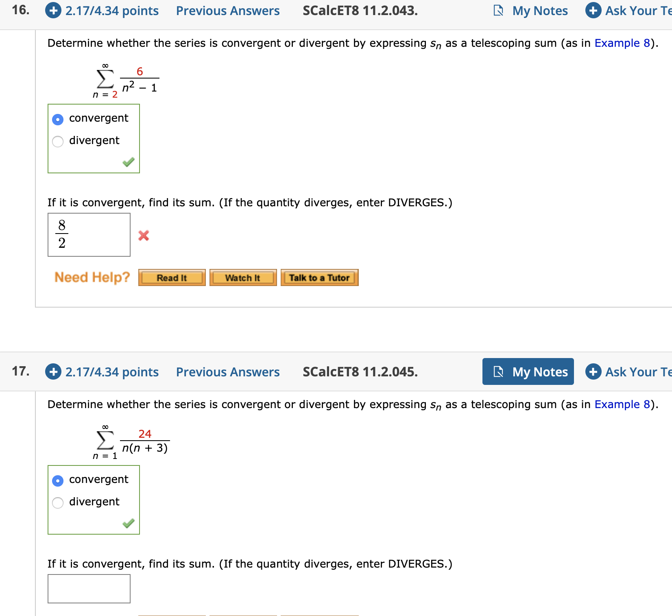The image size is (672, 616).
Task: Expand the 2.17/4.34 points details for question 17
Action: (112, 371)
